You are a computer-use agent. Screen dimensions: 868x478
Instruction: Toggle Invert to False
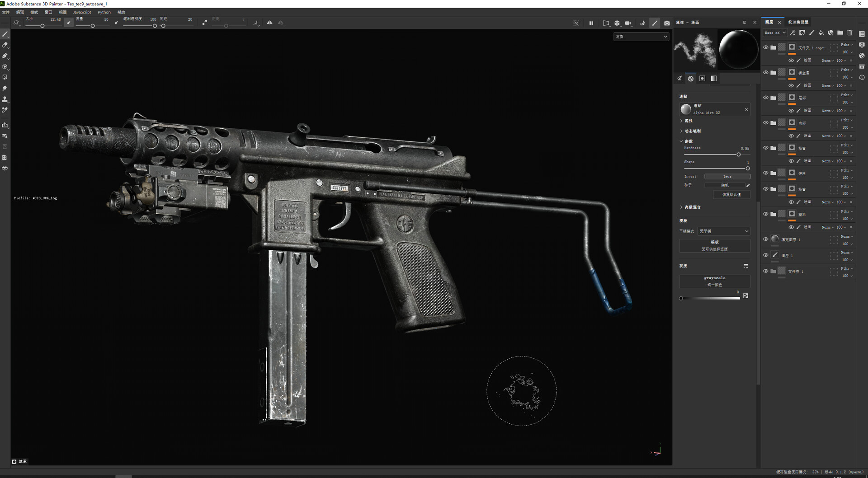[727, 176]
